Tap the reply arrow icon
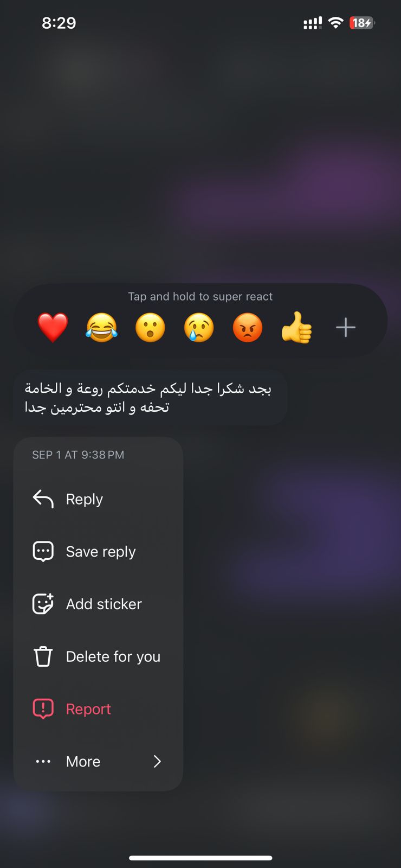401x868 pixels. point(43,499)
